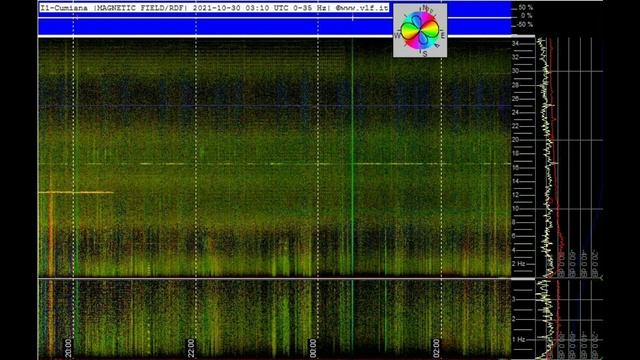Screen dimensions: 640x360
Task: Click the 20:00 time axis label
Action: (x=68, y=348)
